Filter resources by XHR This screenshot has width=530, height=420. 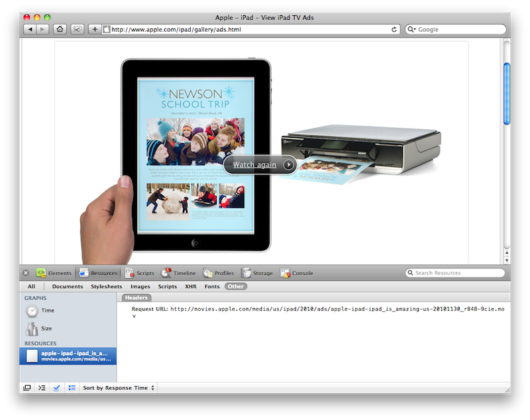(x=191, y=287)
